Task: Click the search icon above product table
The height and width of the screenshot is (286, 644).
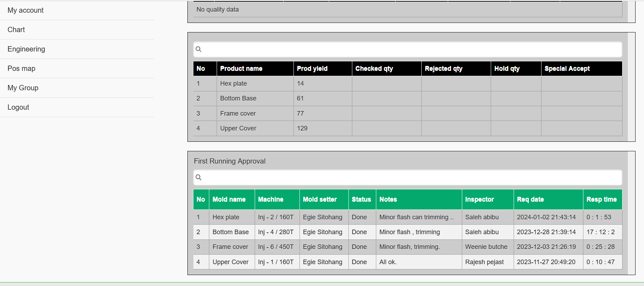Action: [x=199, y=49]
